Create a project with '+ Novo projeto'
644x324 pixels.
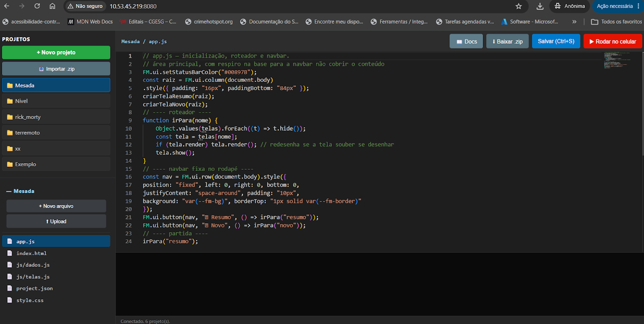(56, 52)
